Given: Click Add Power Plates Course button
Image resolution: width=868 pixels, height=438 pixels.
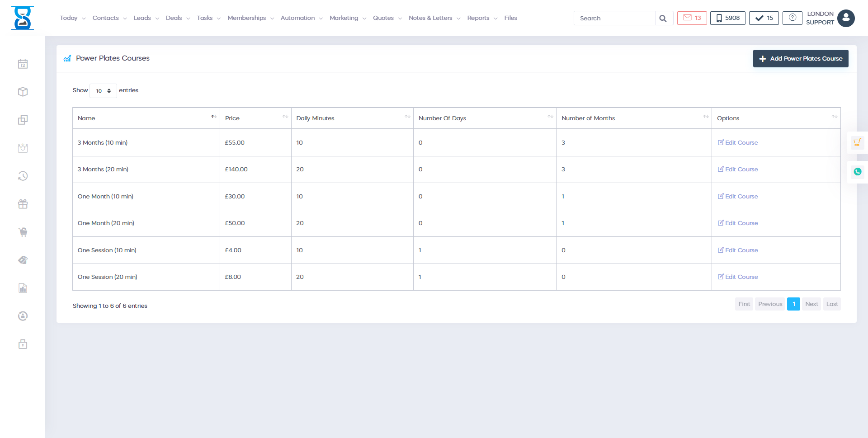Looking at the screenshot, I should click(x=800, y=59).
